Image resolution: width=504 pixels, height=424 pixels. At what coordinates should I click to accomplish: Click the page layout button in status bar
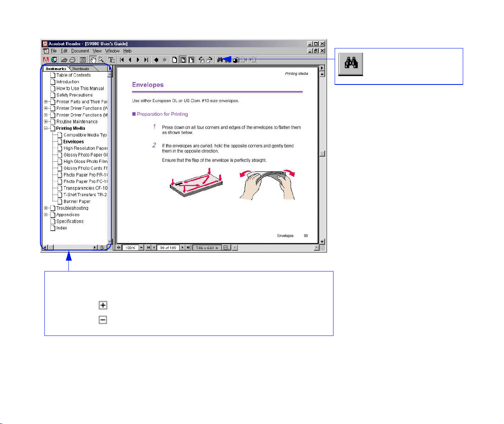[x=226, y=248]
